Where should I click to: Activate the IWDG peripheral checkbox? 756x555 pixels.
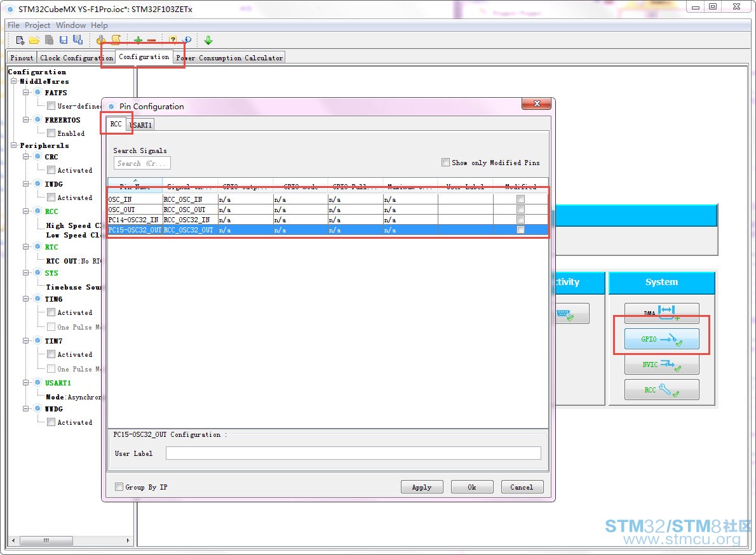51,197
